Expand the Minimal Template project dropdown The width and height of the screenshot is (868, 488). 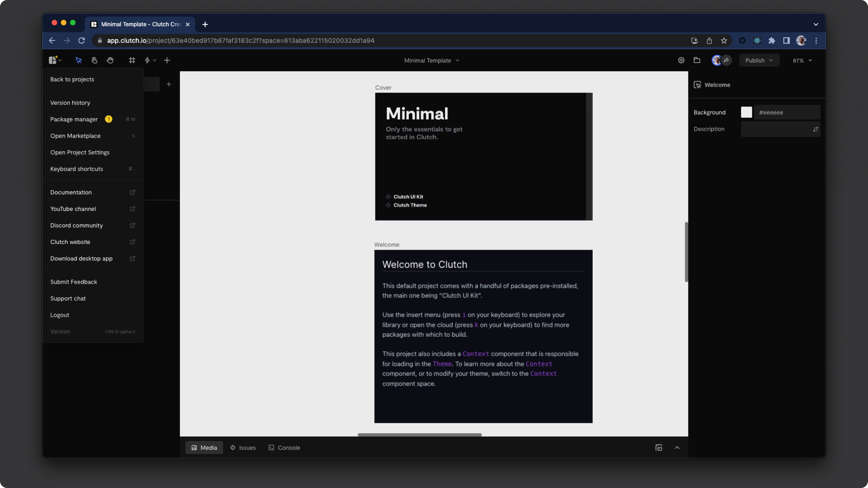coord(432,60)
